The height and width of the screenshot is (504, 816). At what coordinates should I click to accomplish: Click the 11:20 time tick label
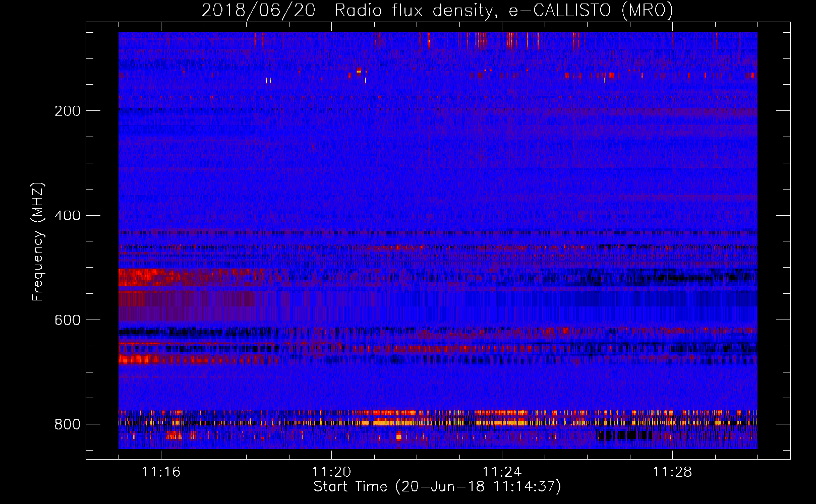point(331,472)
